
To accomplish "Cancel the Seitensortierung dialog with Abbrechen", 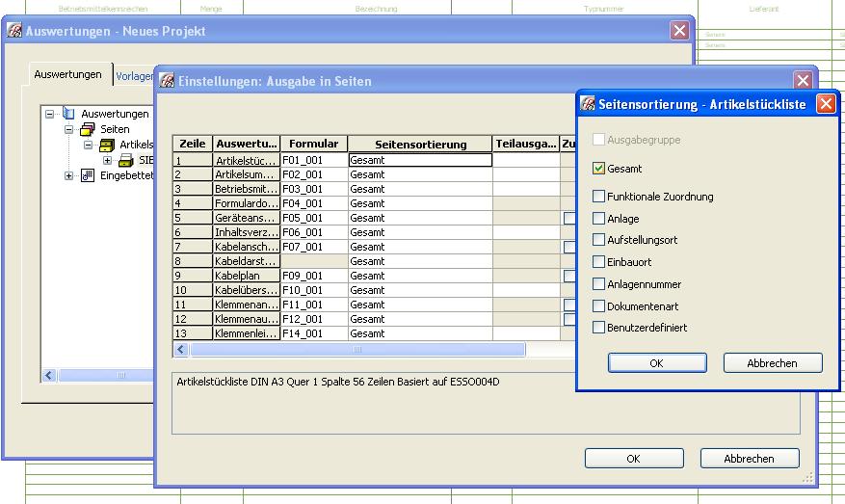I will pos(772,362).
